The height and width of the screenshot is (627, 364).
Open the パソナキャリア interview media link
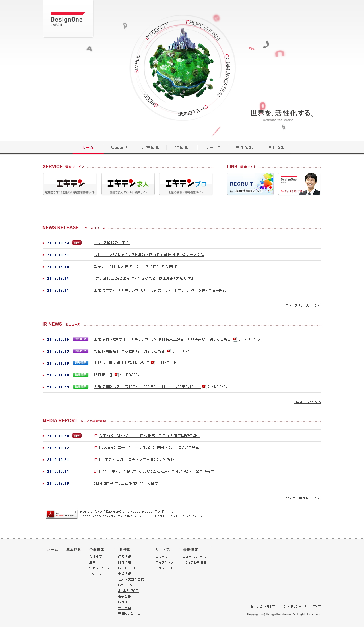[157, 471]
